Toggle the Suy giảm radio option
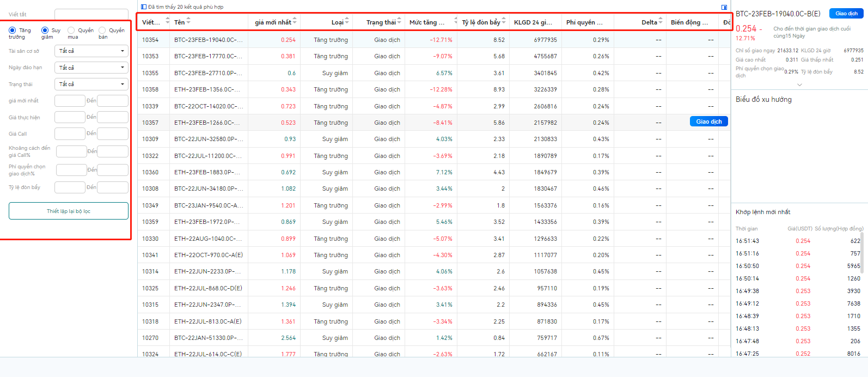868x377 pixels. pos(45,31)
